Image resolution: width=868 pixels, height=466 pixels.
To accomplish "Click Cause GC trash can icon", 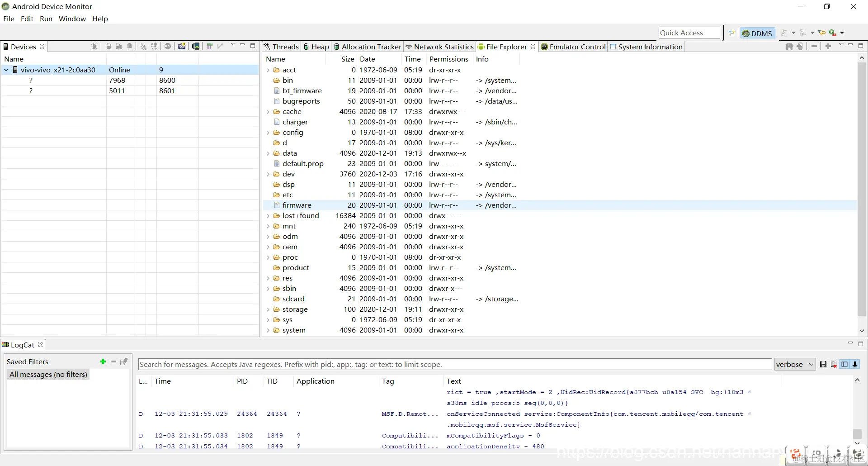I will (130, 47).
